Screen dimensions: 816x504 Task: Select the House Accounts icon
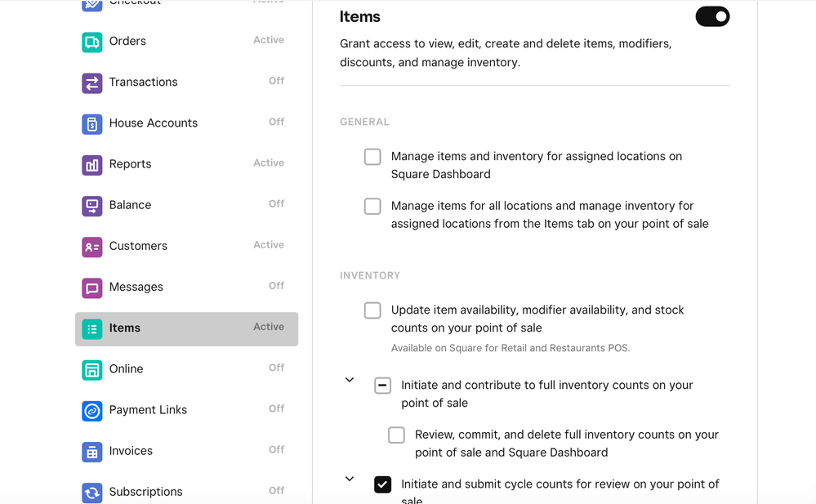point(91,123)
